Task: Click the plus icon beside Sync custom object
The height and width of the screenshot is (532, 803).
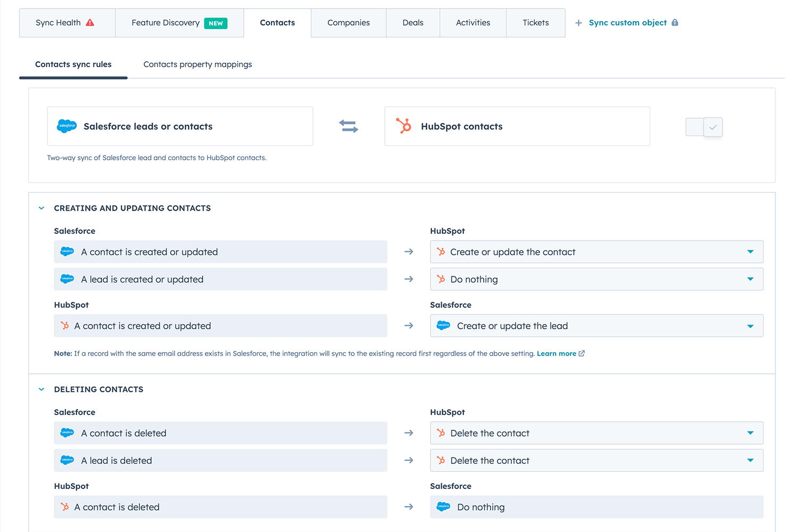Action: (x=578, y=23)
